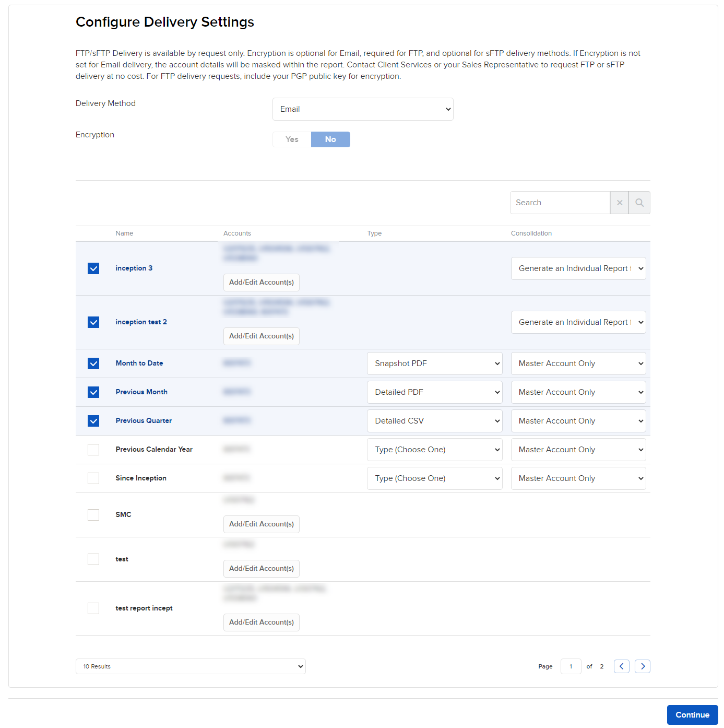Viewport: 724px width, 728px height.
Task: Open the 10 Results per page dropdown
Action: [x=191, y=666]
